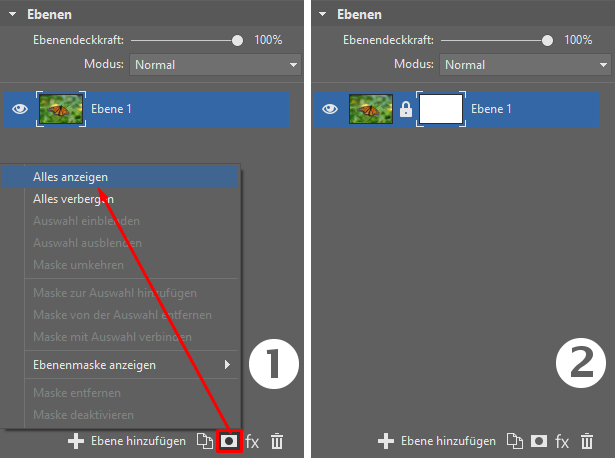Click 100% opacity value in right panel
This screenshot has width=615, height=458.
[x=578, y=40]
